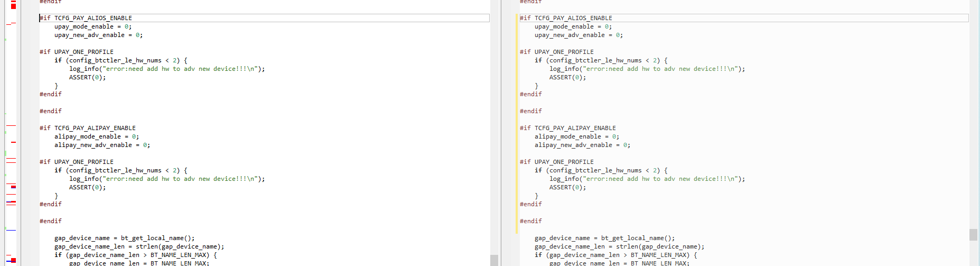Image resolution: width=980 pixels, height=266 pixels.
Task: Click left pane vertical scrollbar thumb
Action: pyautogui.click(x=494, y=260)
